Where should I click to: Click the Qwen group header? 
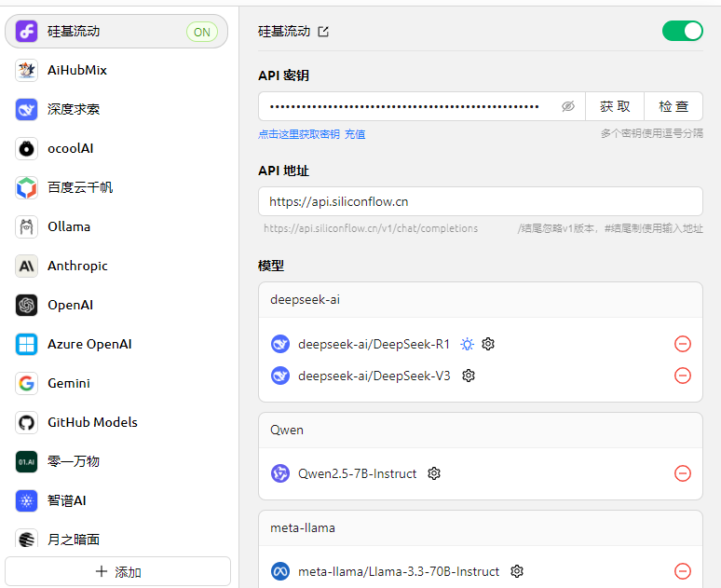click(481, 431)
